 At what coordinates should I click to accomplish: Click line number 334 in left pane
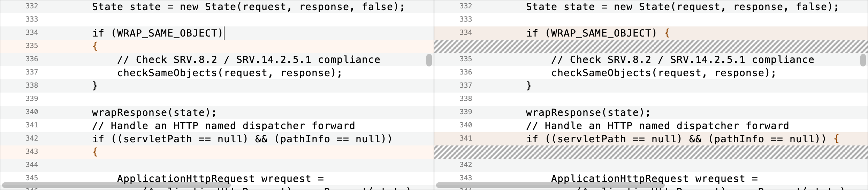pos(32,33)
